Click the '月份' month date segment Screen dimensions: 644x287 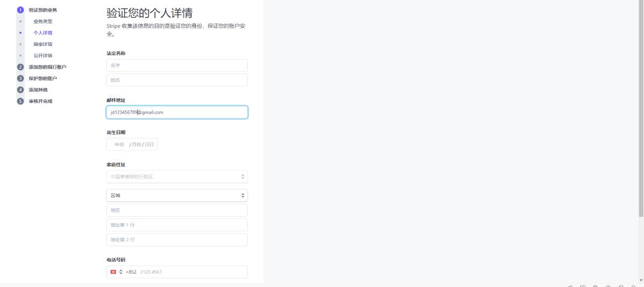137,144
